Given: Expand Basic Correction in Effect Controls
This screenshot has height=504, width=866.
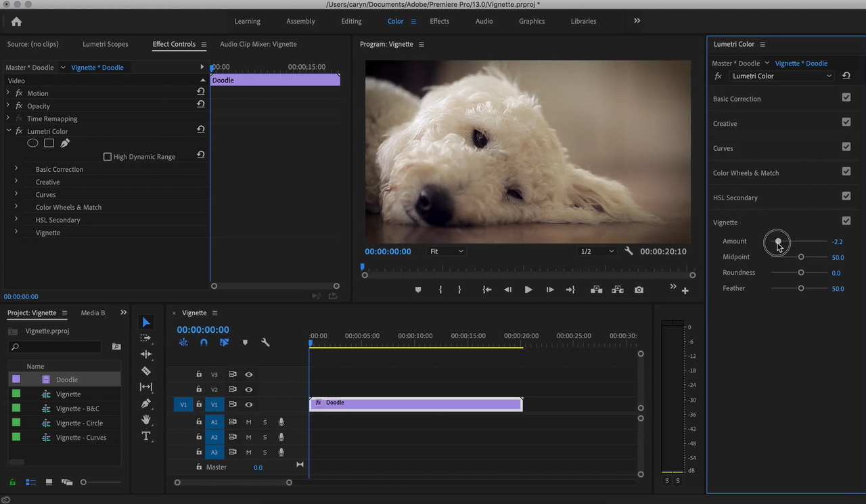Looking at the screenshot, I should click(16, 168).
